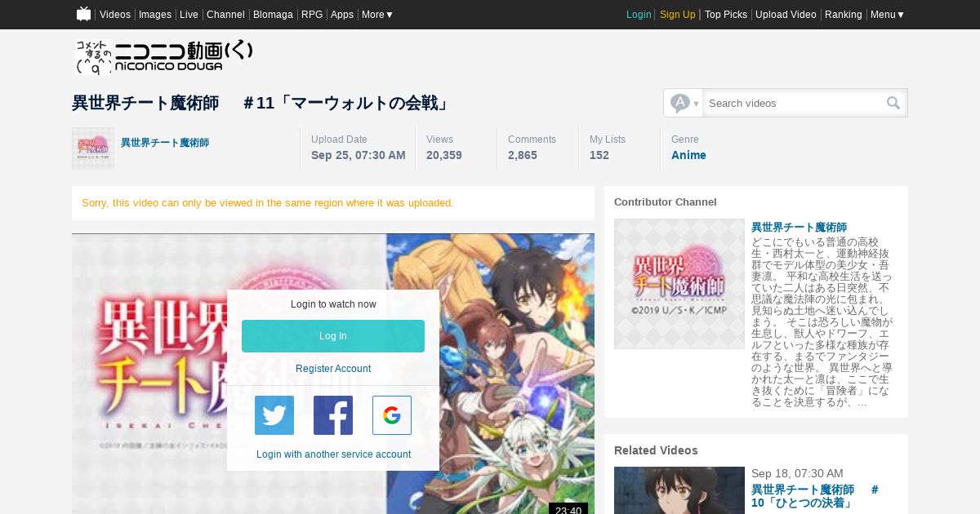Click the region restriction notice text
This screenshot has width=980, height=514.
(268, 203)
